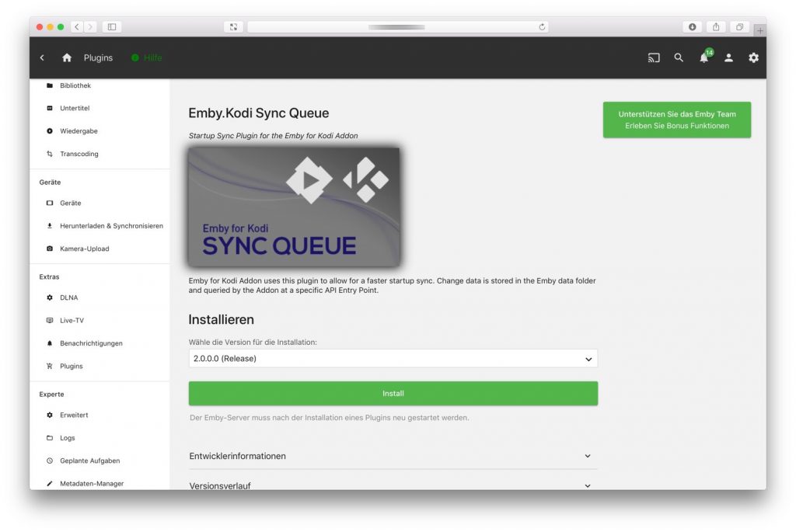This screenshot has width=796, height=532.
Task: Open the version selection dropdown 2.0.0.0 (Release)
Action: (393, 359)
